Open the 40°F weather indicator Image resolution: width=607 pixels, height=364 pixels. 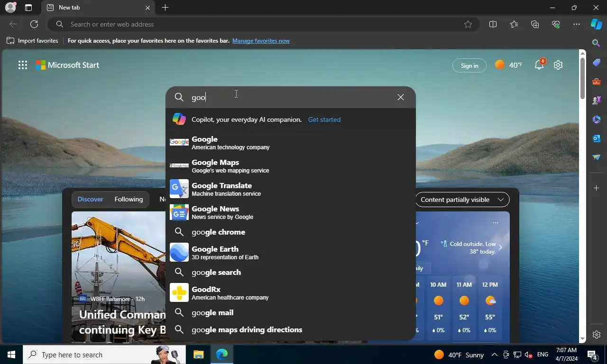coord(508,65)
